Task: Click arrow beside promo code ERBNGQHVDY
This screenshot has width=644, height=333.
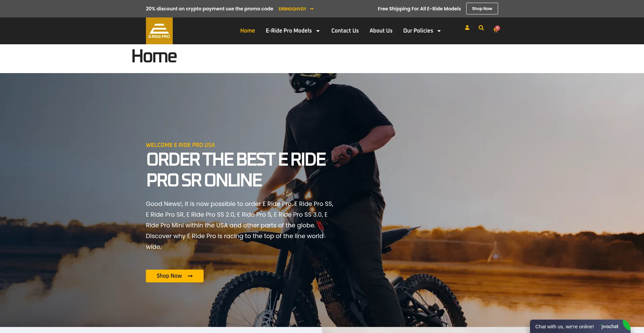Action: click(312, 9)
